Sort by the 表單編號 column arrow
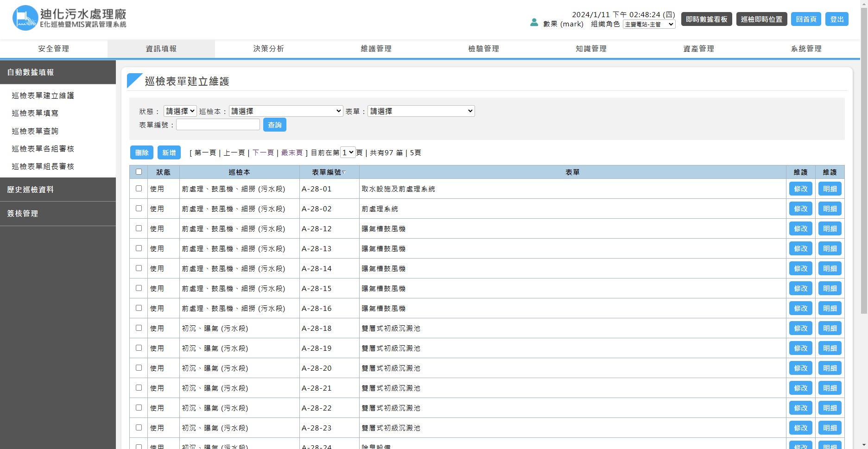 344,172
